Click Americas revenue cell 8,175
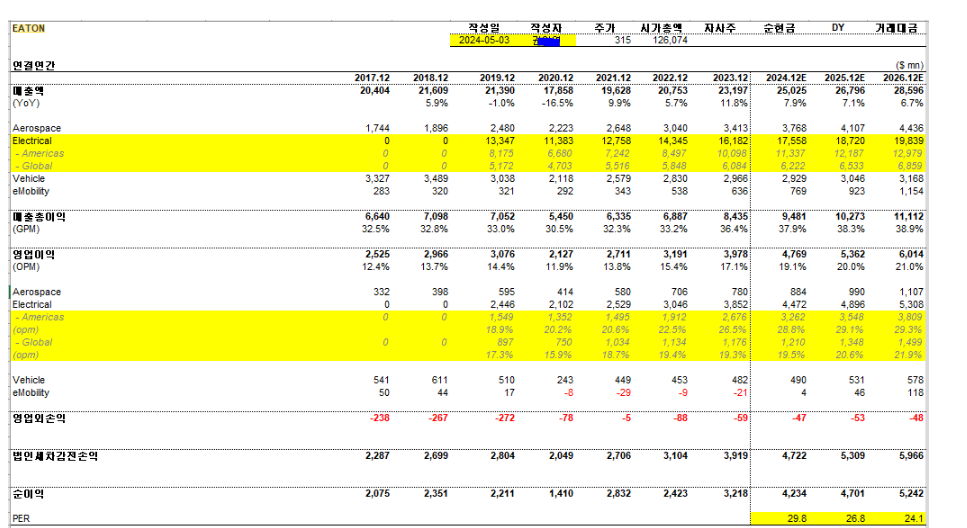967x528 pixels. pyautogui.click(x=501, y=154)
